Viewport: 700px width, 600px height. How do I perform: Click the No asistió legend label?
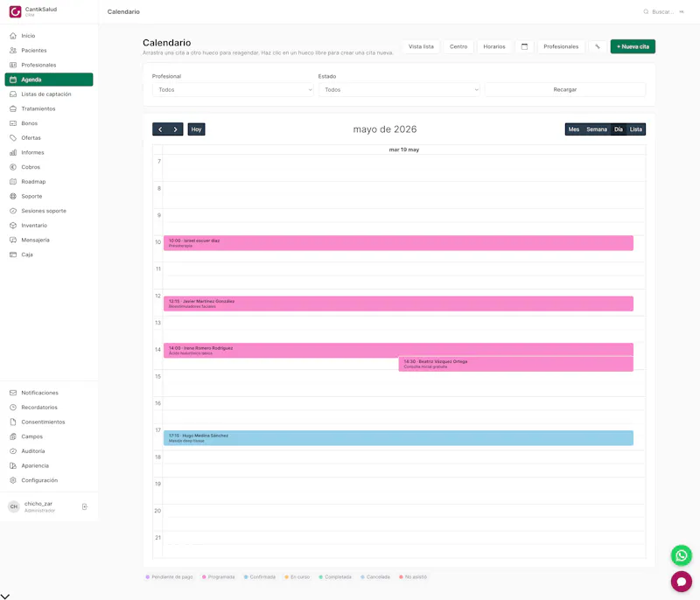click(x=416, y=576)
